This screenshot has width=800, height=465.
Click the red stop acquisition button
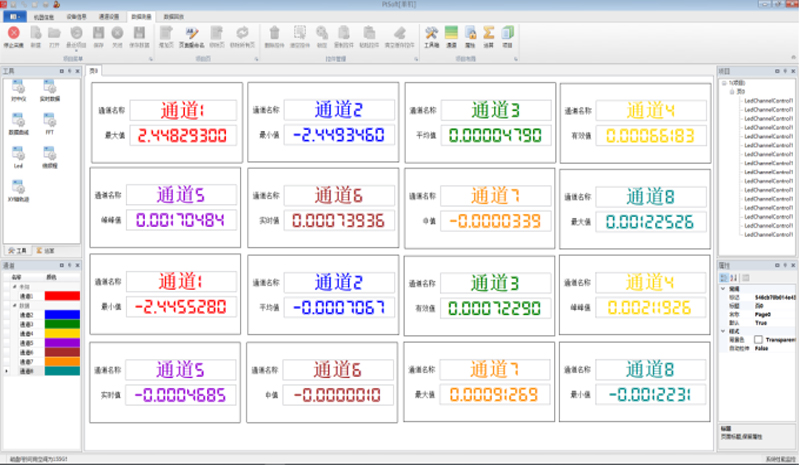[14, 36]
